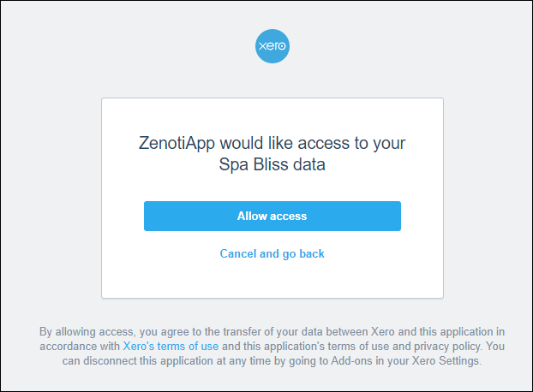Click the Xero Settings text in the disclaimer

click(x=446, y=361)
